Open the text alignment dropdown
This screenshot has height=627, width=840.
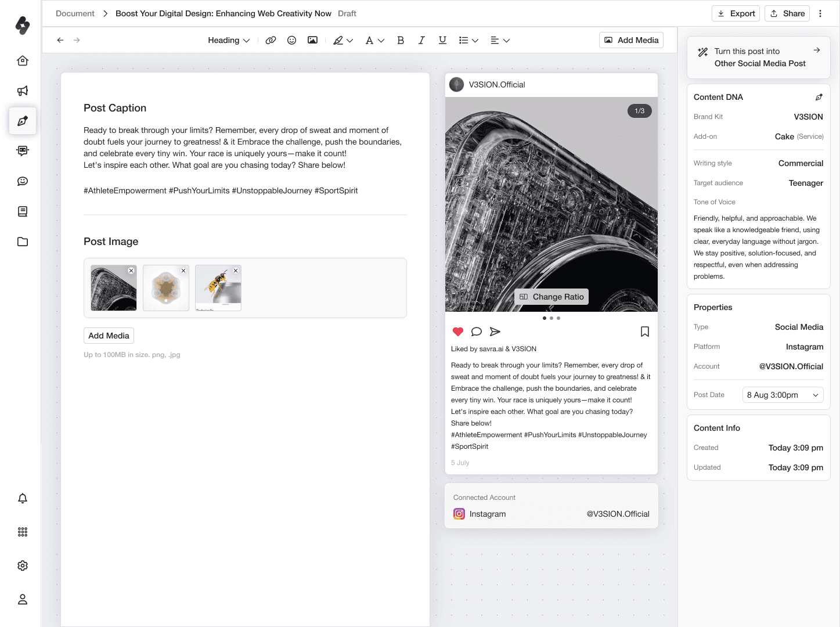500,40
